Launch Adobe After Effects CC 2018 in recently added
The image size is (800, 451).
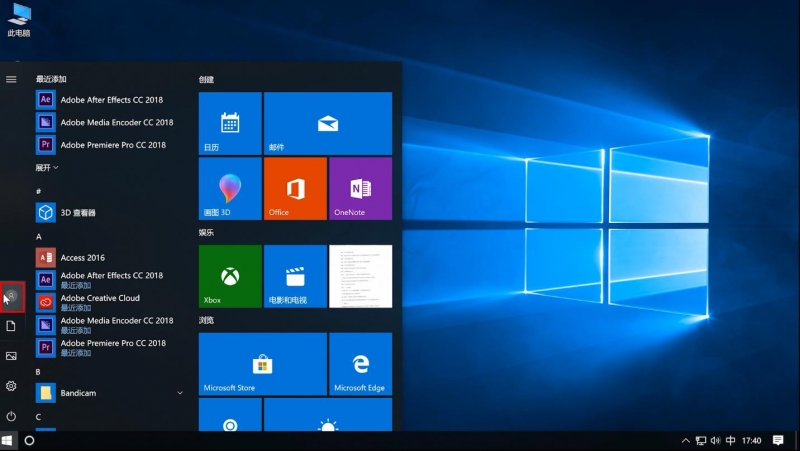(x=110, y=99)
